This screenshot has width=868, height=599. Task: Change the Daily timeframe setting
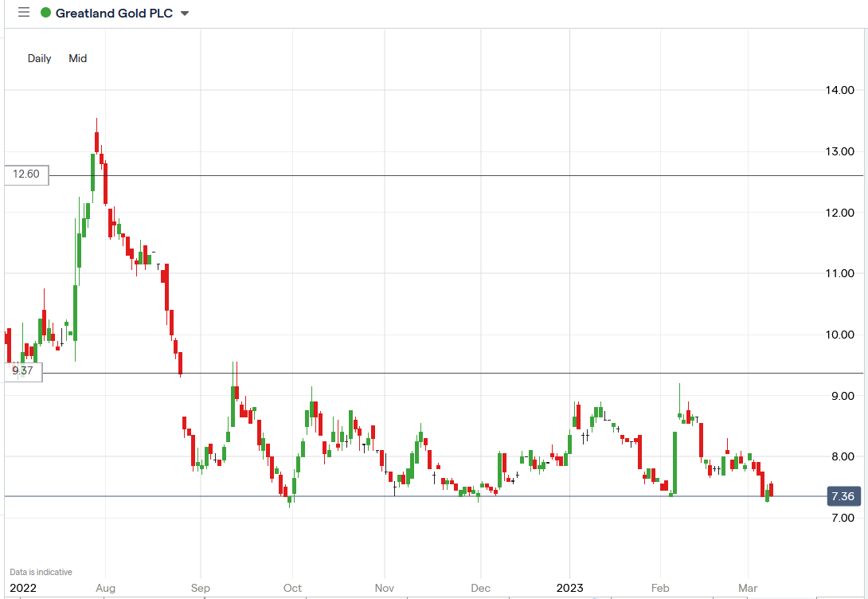pos(39,58)
